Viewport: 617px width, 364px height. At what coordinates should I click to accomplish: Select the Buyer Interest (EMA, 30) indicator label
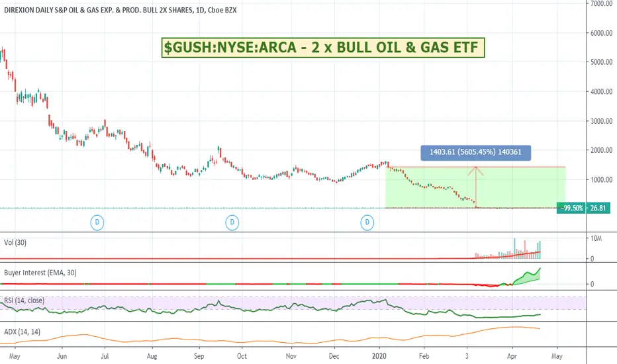pyautogui.click(x=40, y=273)
